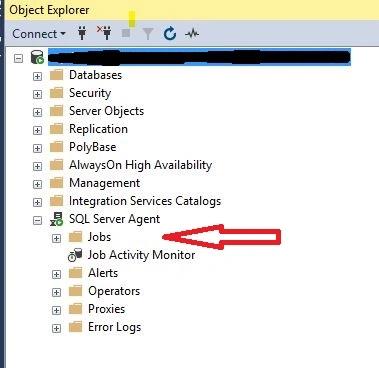Select Integration Services Catalogs label
The height and width of the screenshot is (368, 379).
[x=145, y=201]
